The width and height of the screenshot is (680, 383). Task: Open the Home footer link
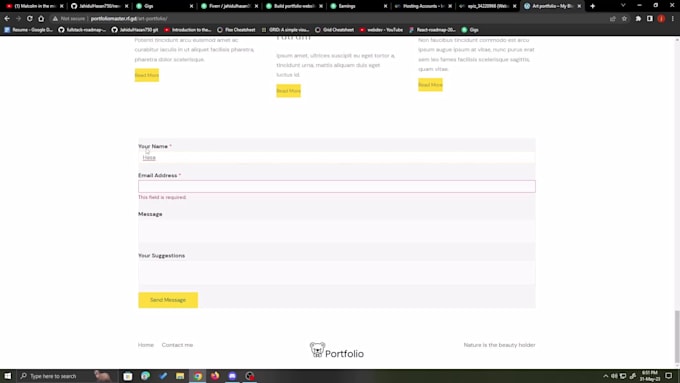tap(146, 345)
